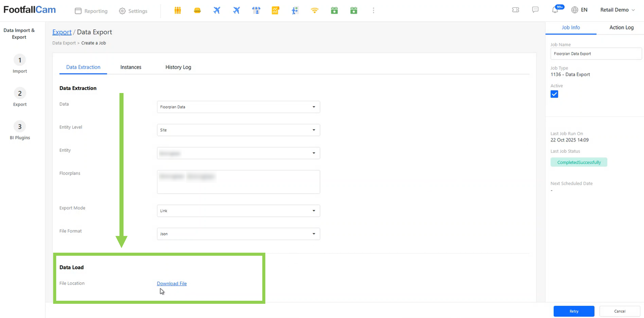Open the orange chart report icon
Viewport: 644px width, 318px height.
tap(275, 10)
